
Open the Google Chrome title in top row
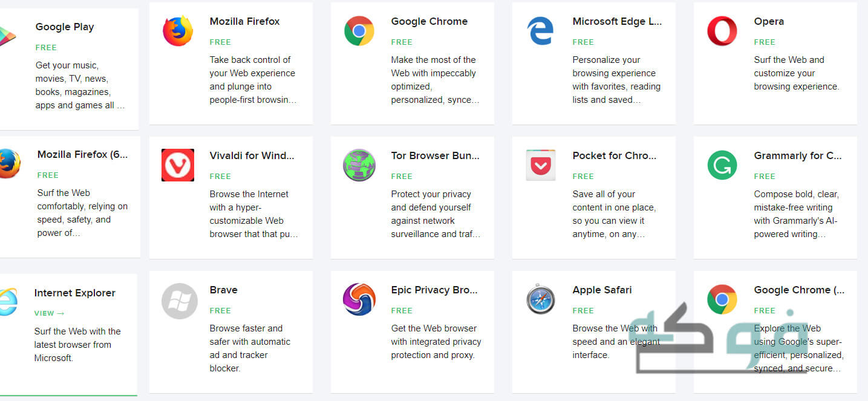pos(429,21)
